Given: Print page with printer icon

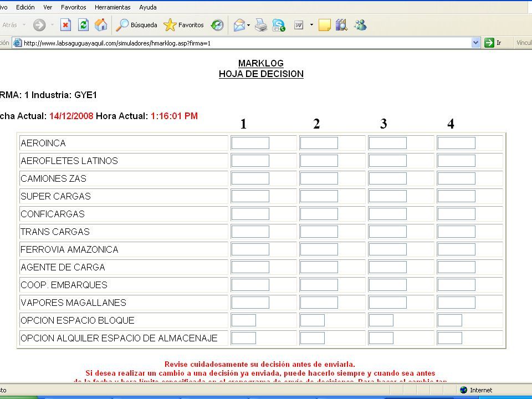Looking at the screenshot, I should (x=261, y=25).
